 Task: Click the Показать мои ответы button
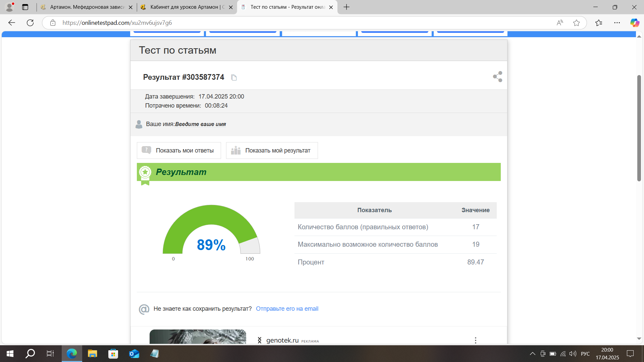[x=179, y=150]
